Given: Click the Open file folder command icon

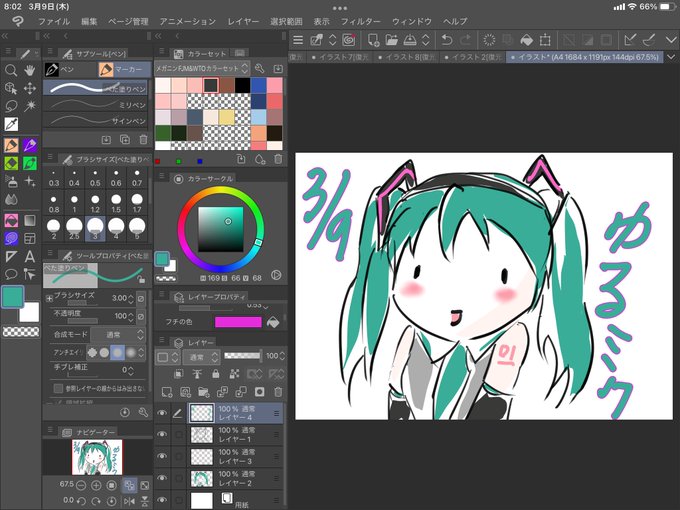Looking at the screenshot, I should coord(391,40).
